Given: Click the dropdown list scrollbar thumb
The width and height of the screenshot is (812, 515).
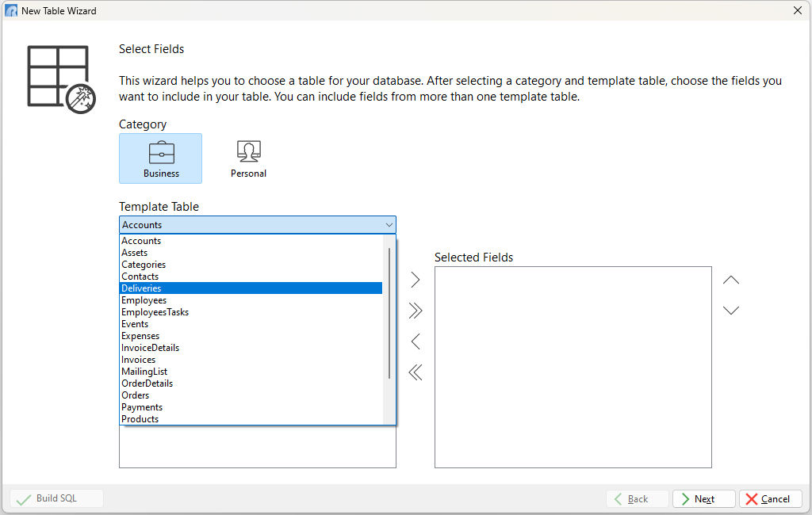Looking at the screenshot, I should click(x=389, y=313).
